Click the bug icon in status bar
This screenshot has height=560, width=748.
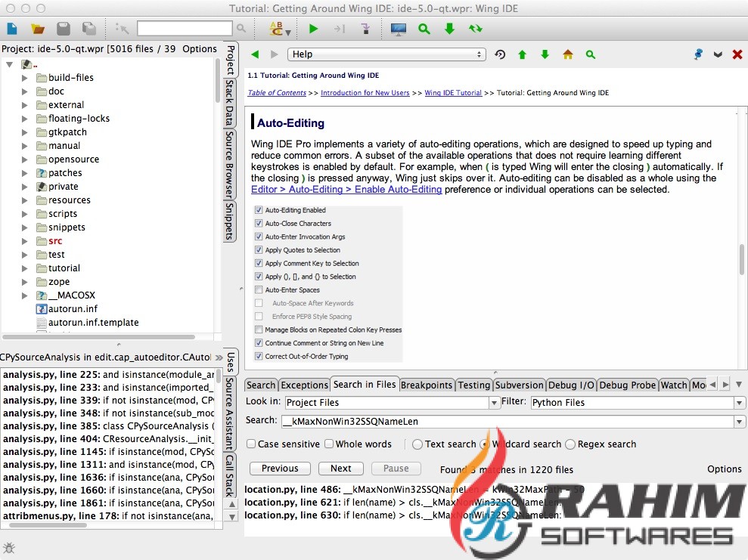(9, 548)
